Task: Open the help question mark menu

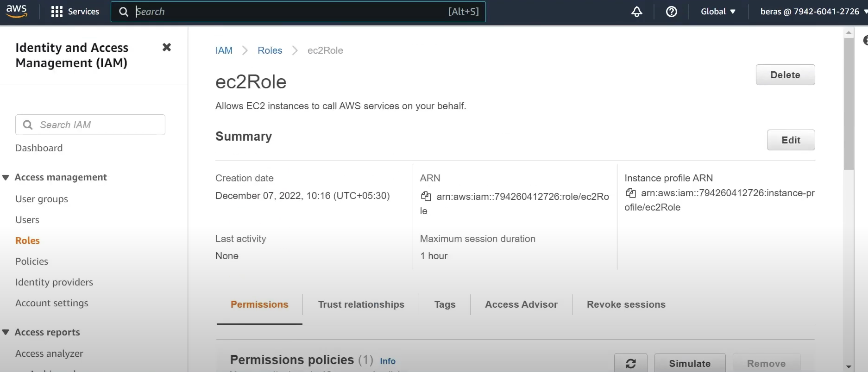Action: click(671, 12)
